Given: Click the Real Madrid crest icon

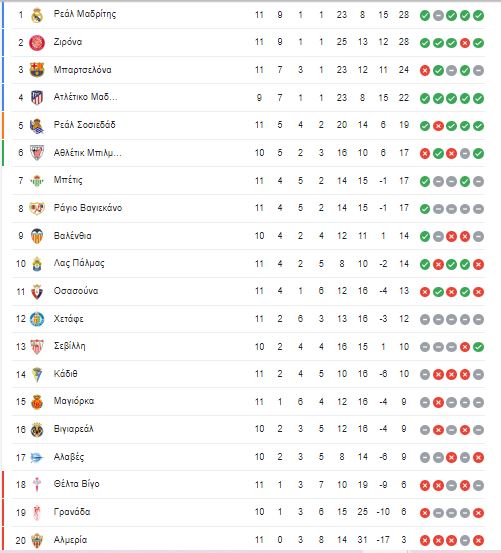Looking at the screenshot, I should [37, 15].
